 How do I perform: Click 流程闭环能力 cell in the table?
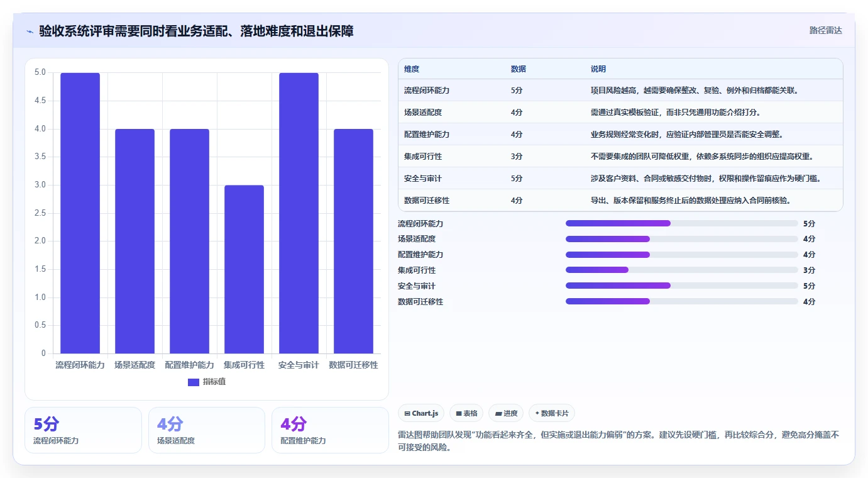coord(427,91)
